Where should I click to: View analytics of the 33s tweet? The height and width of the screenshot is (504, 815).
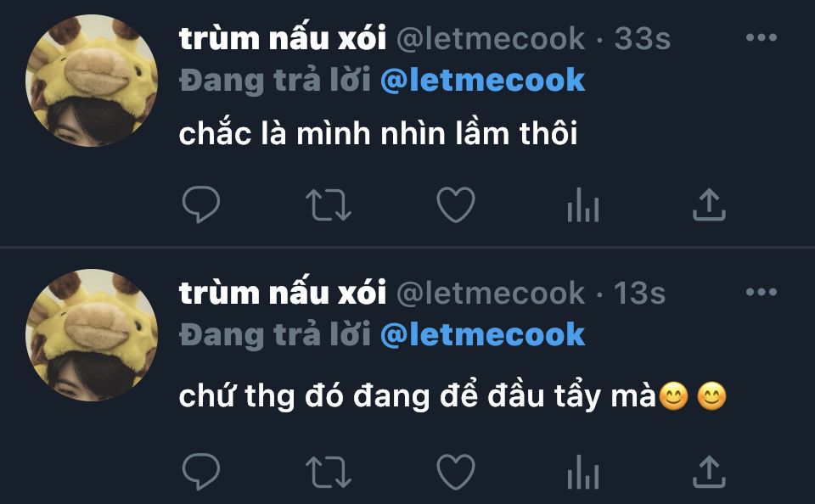(583, 204)
